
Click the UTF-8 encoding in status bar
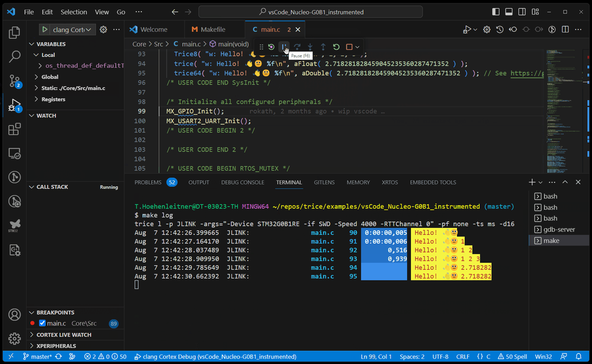(440, 356)
